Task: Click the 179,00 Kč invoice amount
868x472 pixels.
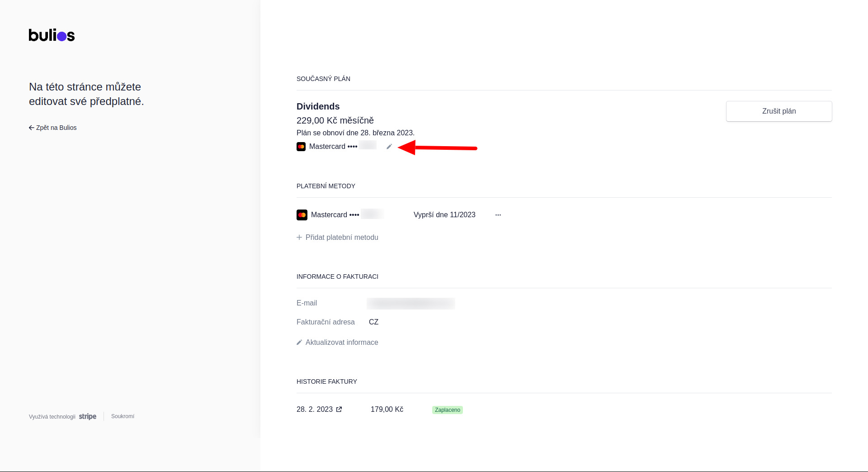Action: coord(387,410)
